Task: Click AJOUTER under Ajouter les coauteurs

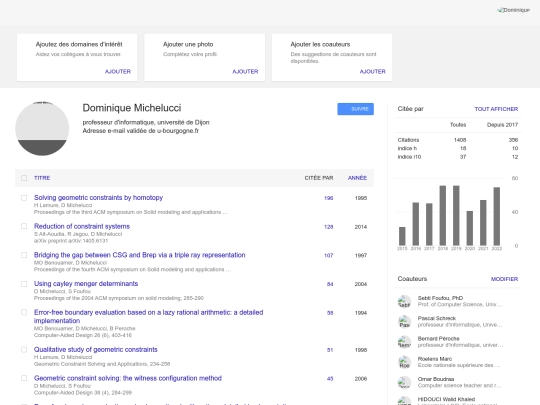Action: point(373,72)
